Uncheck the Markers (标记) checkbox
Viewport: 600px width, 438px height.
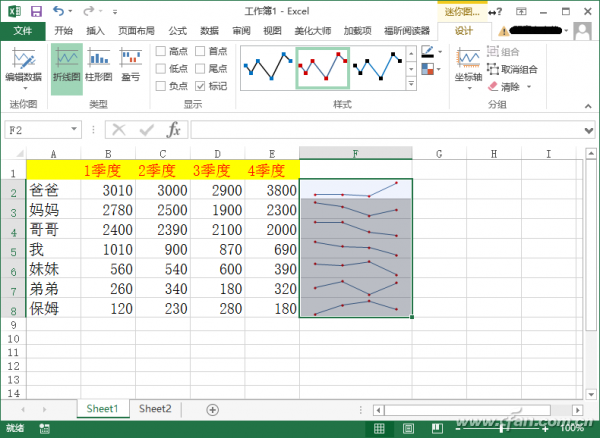click(x=201, y=86)
